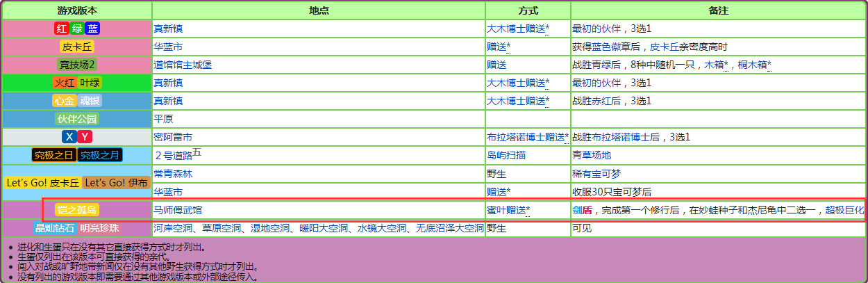Open 华蓝市 location in the 皮卡丘 version row
Viewport: 868px width, 283px height.
pyautogui.click(x=168, y=47)
